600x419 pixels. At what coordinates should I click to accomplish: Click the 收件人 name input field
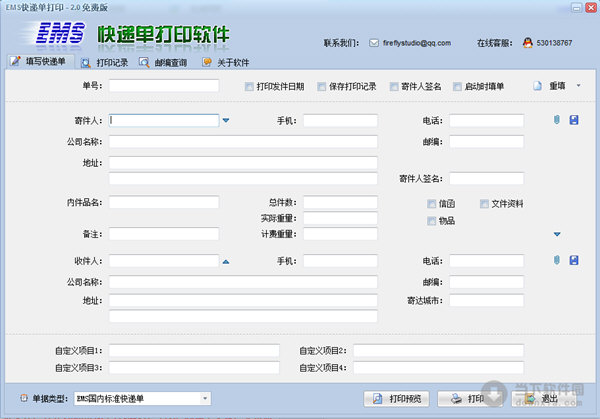164,261
